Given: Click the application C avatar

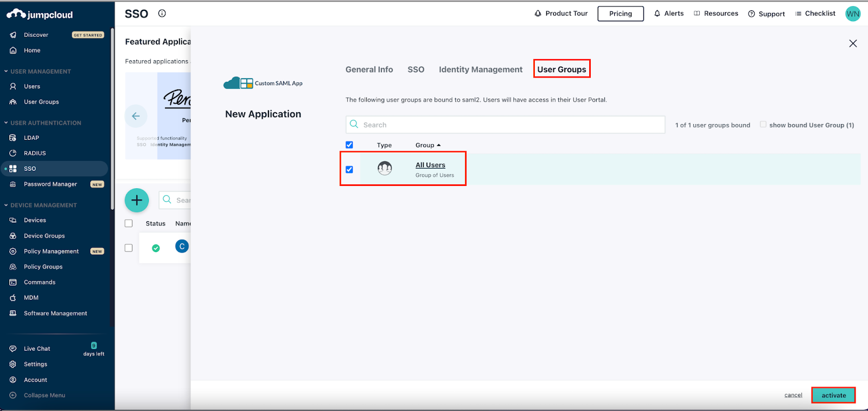Looking at the screenshot, I should pos(182,246).
